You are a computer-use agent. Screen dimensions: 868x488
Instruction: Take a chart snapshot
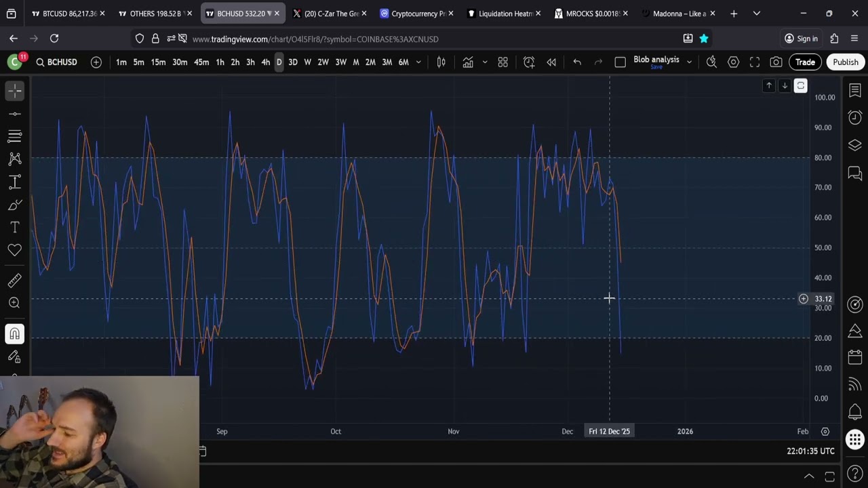[x=776, y=62]
